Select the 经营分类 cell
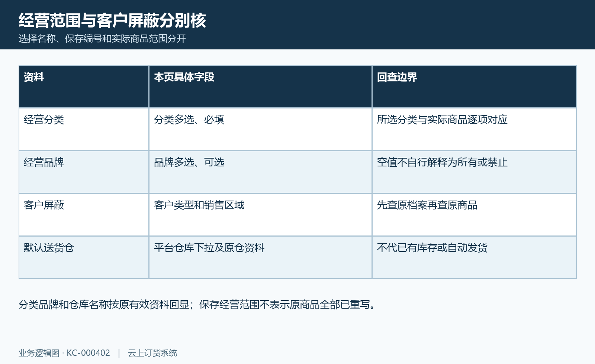 pyautogui.click(x=84, y=129)
